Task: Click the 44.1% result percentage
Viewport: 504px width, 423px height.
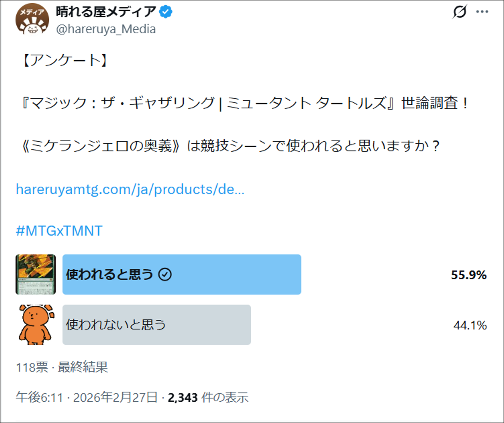Action: 470,325
